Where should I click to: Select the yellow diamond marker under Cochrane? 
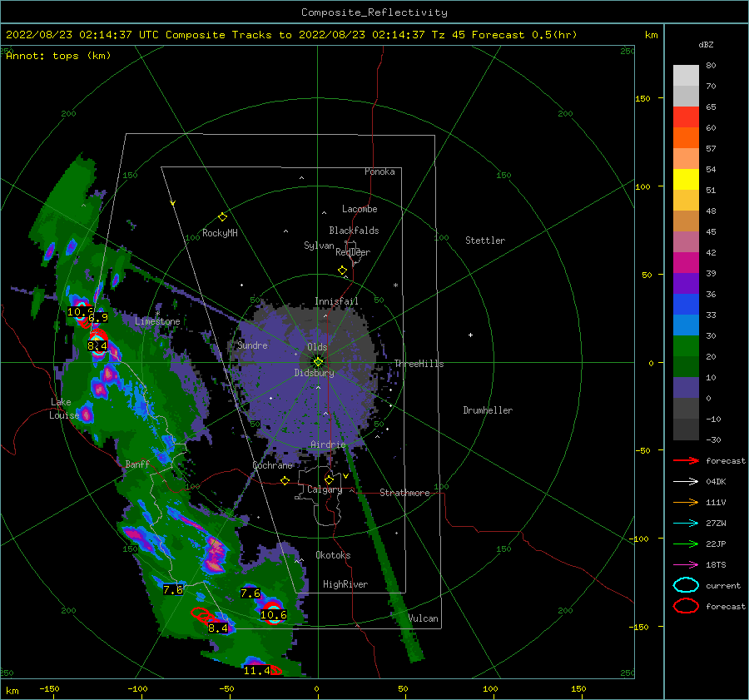click(285, 480)
